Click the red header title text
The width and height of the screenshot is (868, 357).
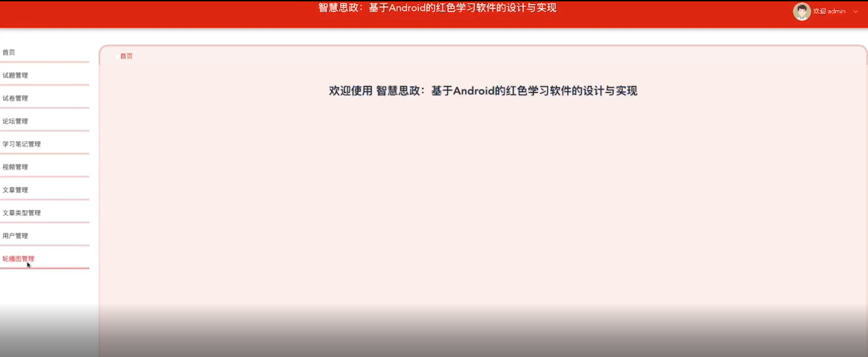[x=437, y=8]
